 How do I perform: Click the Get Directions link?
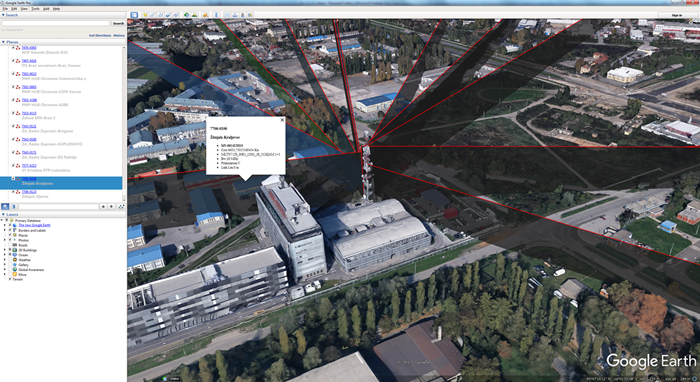pos(100,35)
